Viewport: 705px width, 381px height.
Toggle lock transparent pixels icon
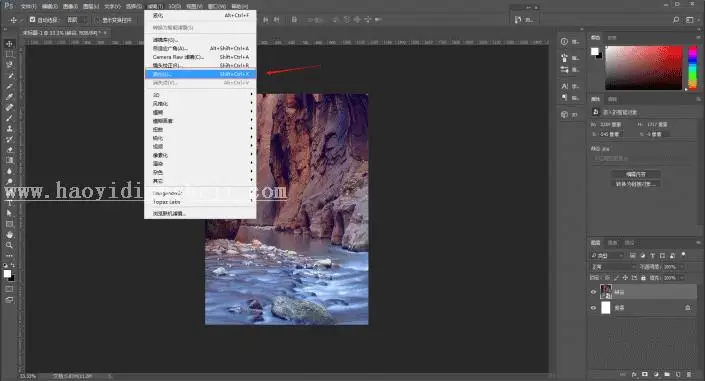click(x=607, y=278)
